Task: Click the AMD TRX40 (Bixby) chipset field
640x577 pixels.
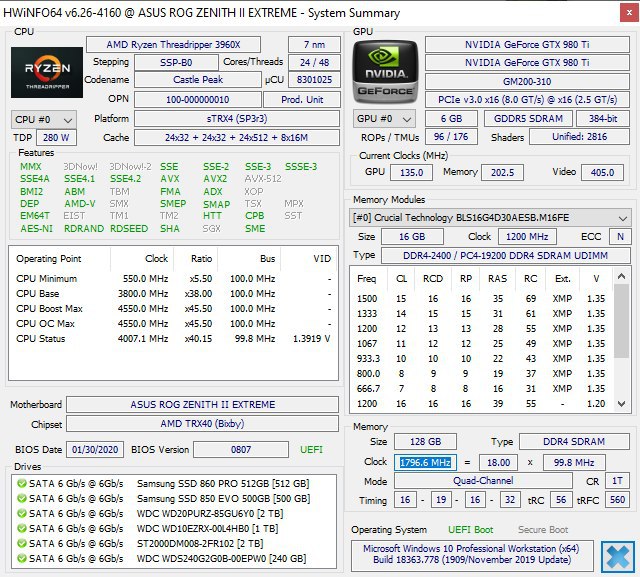Action: 203,424
